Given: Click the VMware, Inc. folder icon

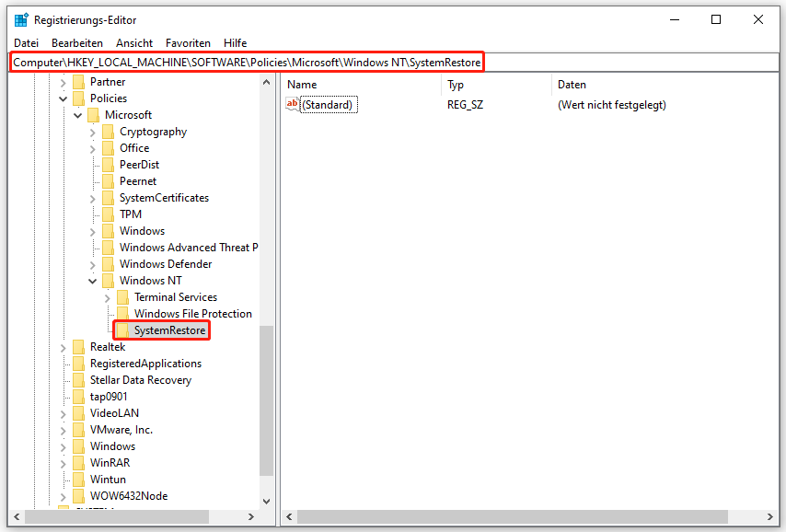Looking at the screenshot, I should click(78, 429).
